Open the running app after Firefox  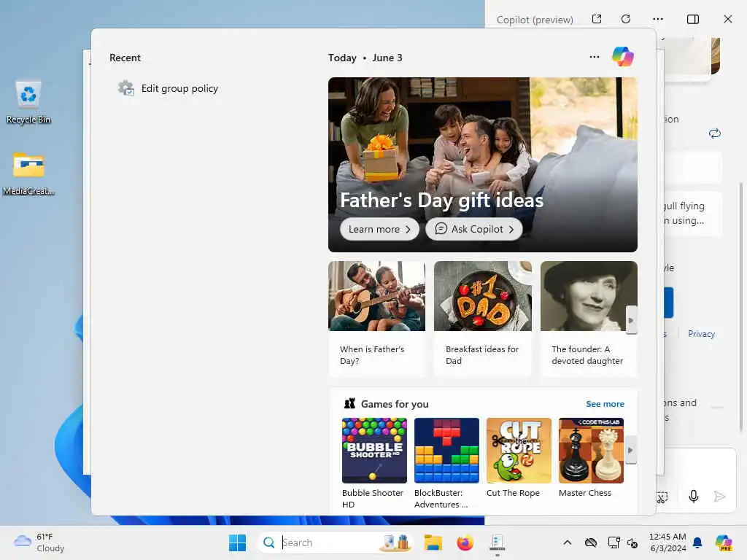[497, 542]
